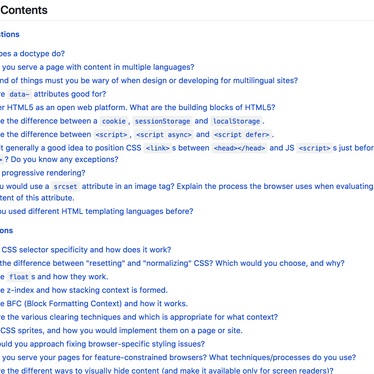
Task: Open the data- attributes question link
Action: [x=53, y=94]
